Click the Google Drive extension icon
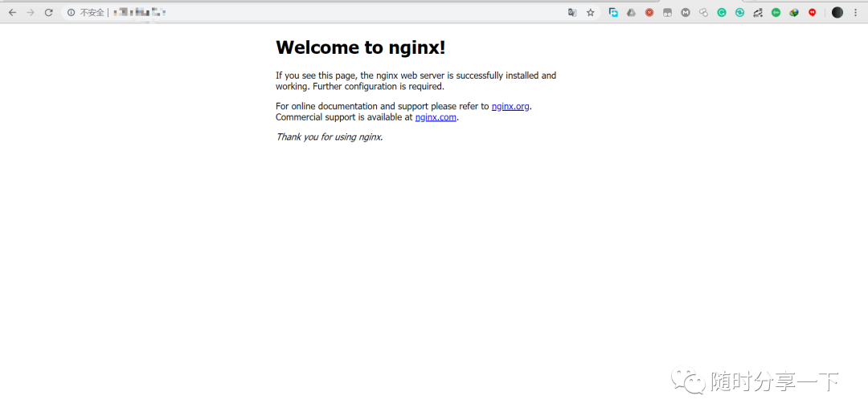This screenshot has height=420, width=868. coord(631,12)
